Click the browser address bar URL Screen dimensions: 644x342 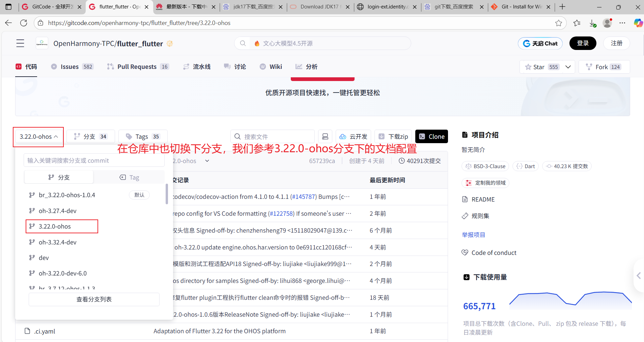tap(139, 23)
